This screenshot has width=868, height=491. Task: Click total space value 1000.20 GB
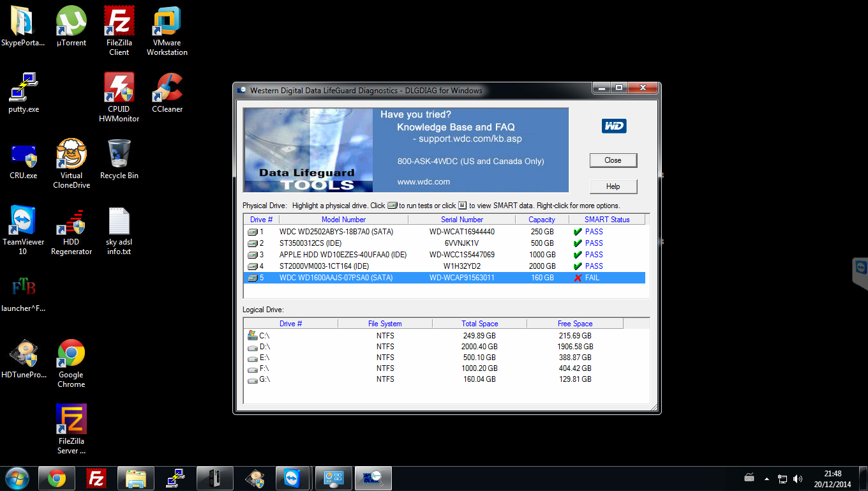pyautogui.click(x=480, y=368)
